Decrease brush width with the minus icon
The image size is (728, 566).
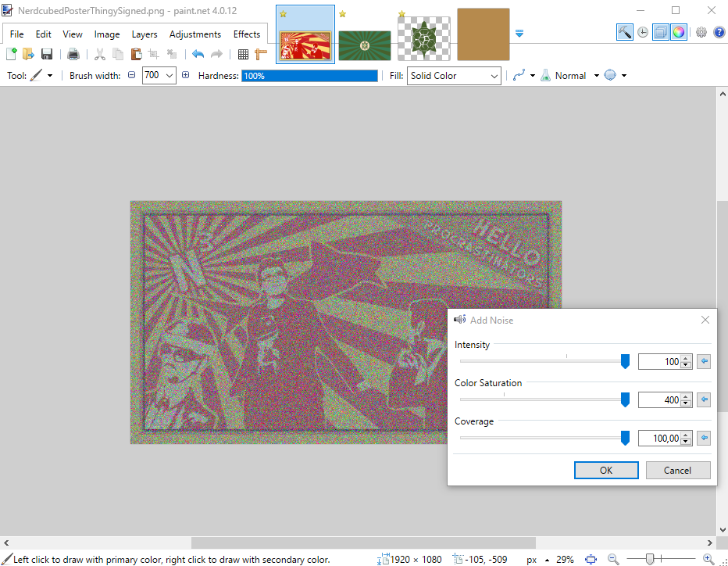pos(132,75)
